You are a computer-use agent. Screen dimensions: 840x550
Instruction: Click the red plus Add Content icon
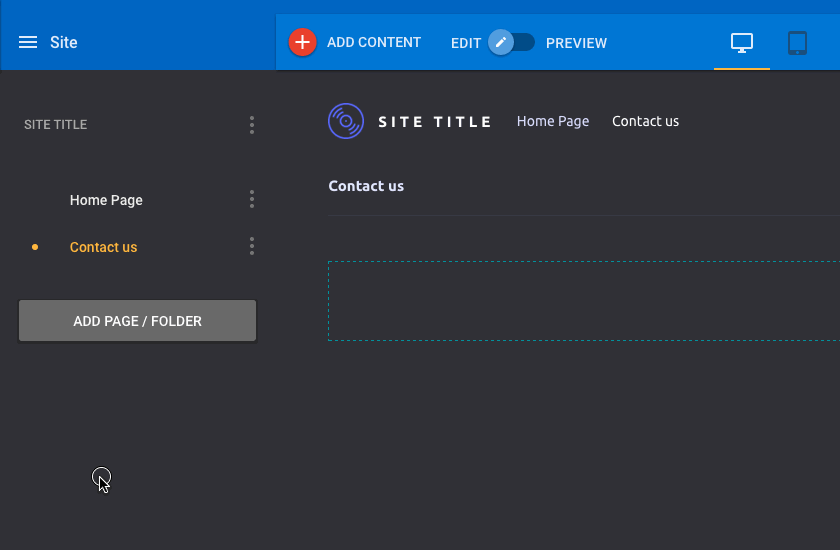tap(302, 42)
